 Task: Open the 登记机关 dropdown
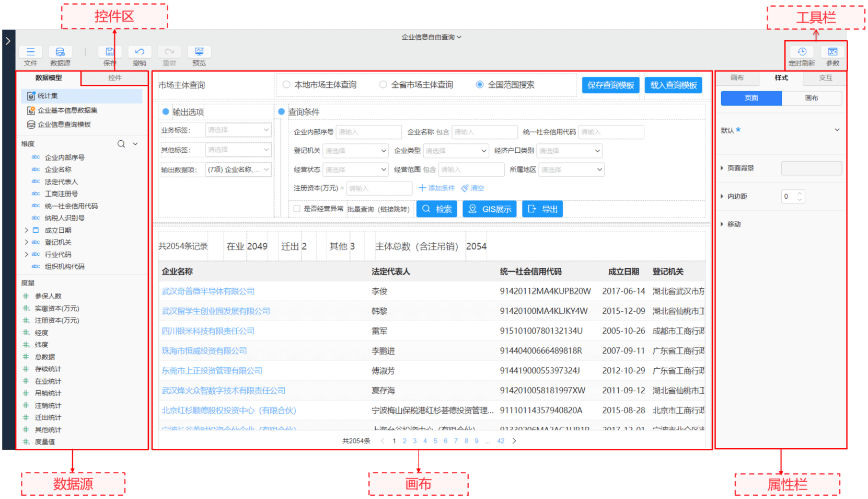355,151
